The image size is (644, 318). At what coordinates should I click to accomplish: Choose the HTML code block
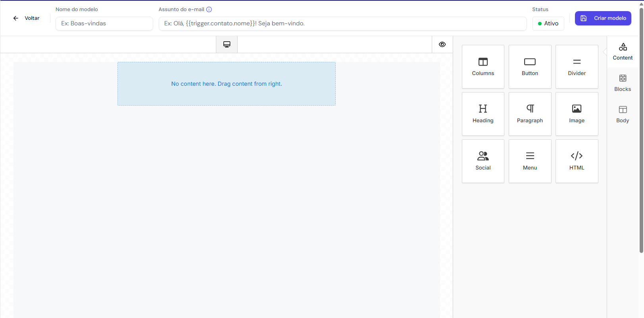[x=577, y=161]
